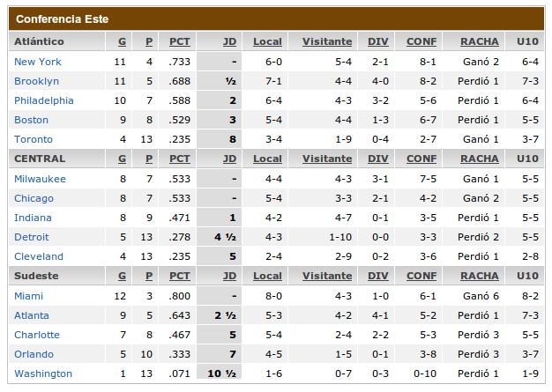Click the Atlanta team link
This screenshot has width=552, height=392.
tap(32, 315)
